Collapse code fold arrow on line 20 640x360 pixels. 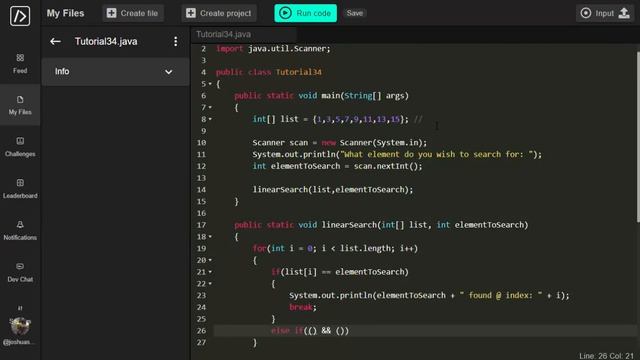point(210,260)
